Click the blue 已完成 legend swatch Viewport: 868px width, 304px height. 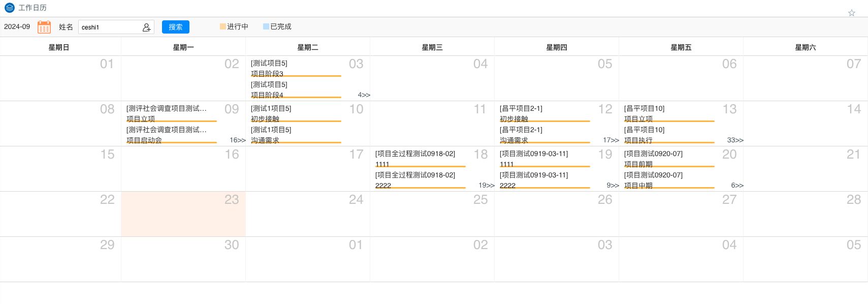(x=266, y=26)
